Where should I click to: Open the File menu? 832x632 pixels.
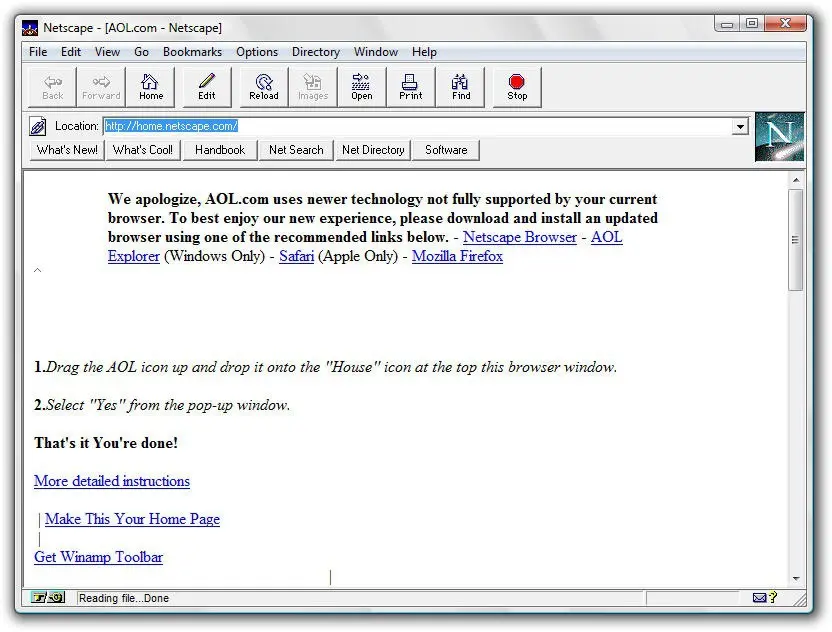38,52
